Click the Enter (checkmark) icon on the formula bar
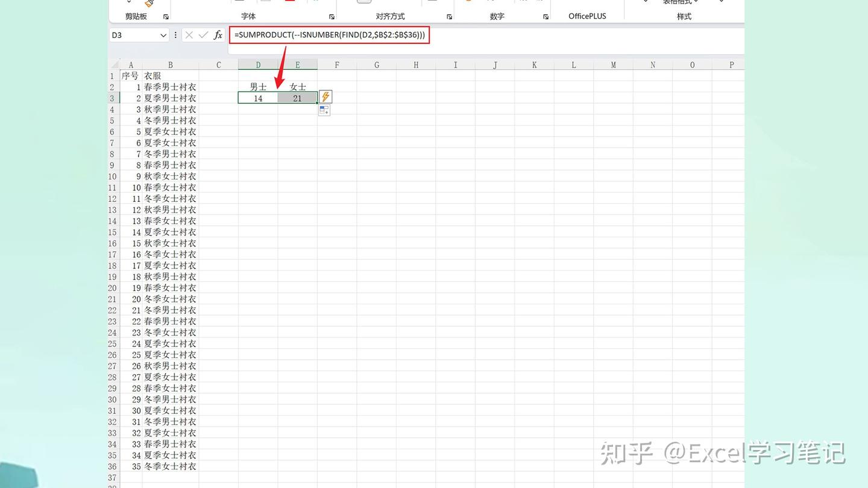Viewport: 868px width, 488px height. pyautogui.click(x=203, y=35)
